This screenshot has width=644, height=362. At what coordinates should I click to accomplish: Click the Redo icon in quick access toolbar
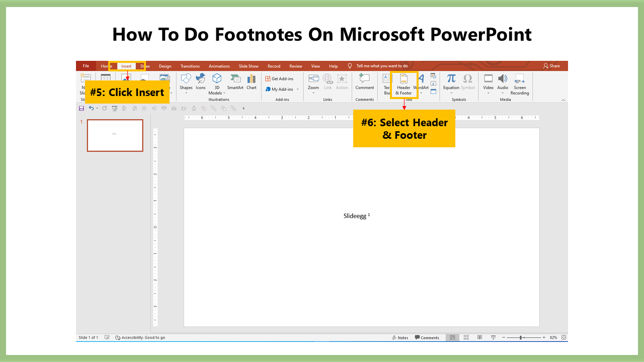(105, 108)
